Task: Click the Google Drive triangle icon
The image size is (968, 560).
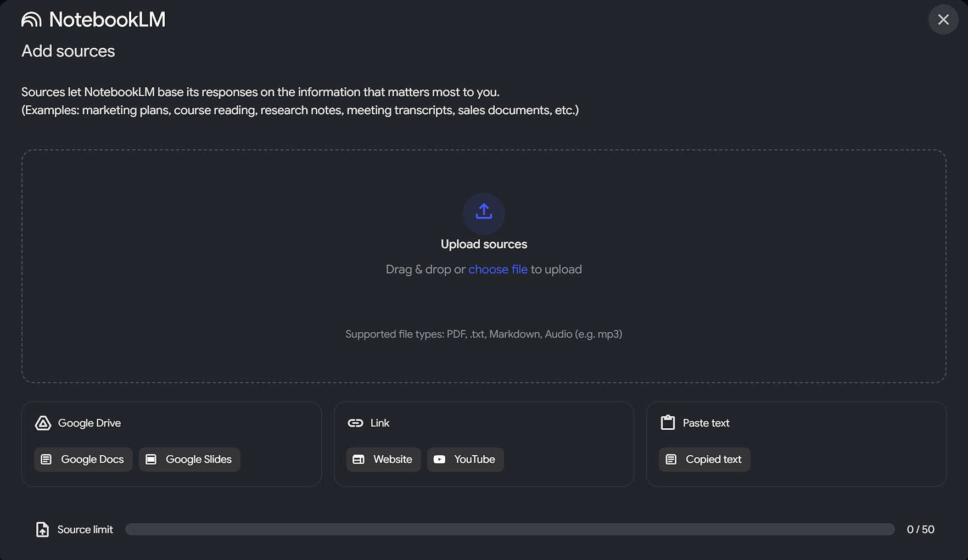Action: pos(43,423)
